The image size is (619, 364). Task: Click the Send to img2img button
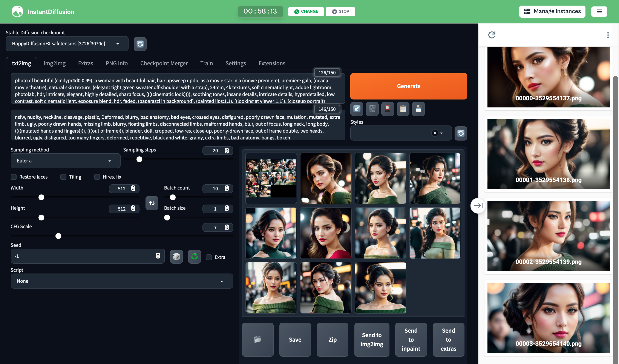click(x=371, y=340)
